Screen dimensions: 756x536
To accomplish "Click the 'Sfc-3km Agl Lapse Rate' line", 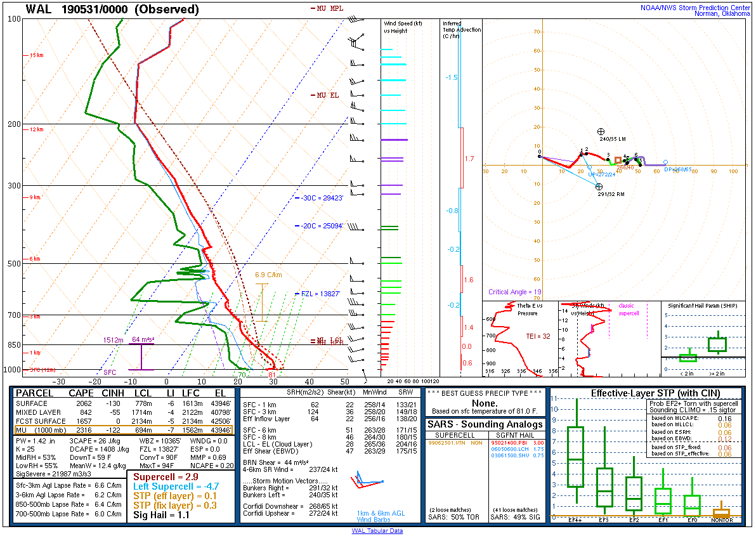I will [x=69, y=485].
